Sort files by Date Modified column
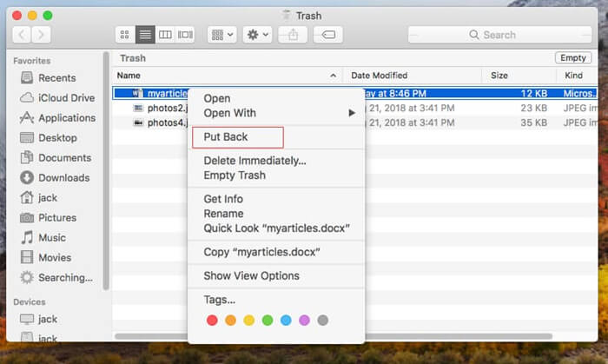Viewport: 608px width, 364px height. 379,76
